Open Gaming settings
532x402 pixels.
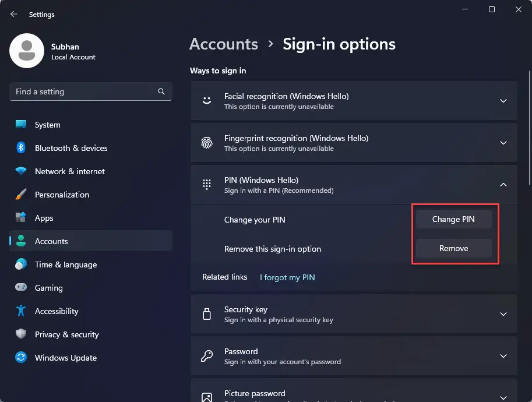(x=91, y=288)
